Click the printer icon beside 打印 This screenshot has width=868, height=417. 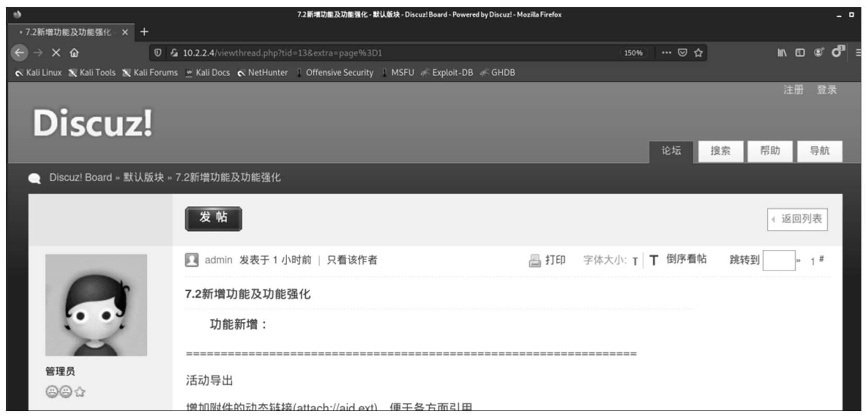click(x=535, y=260)
